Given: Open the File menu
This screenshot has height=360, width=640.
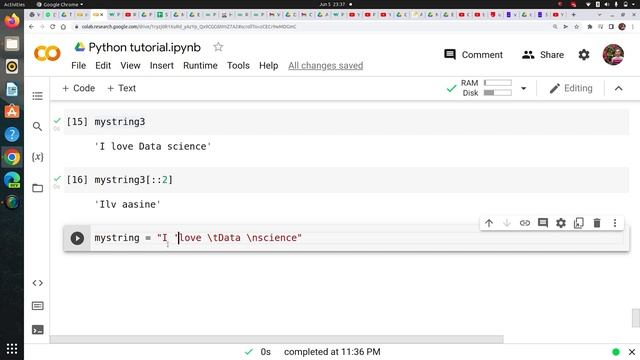Looking at the screenshot, I should point(78,66).
